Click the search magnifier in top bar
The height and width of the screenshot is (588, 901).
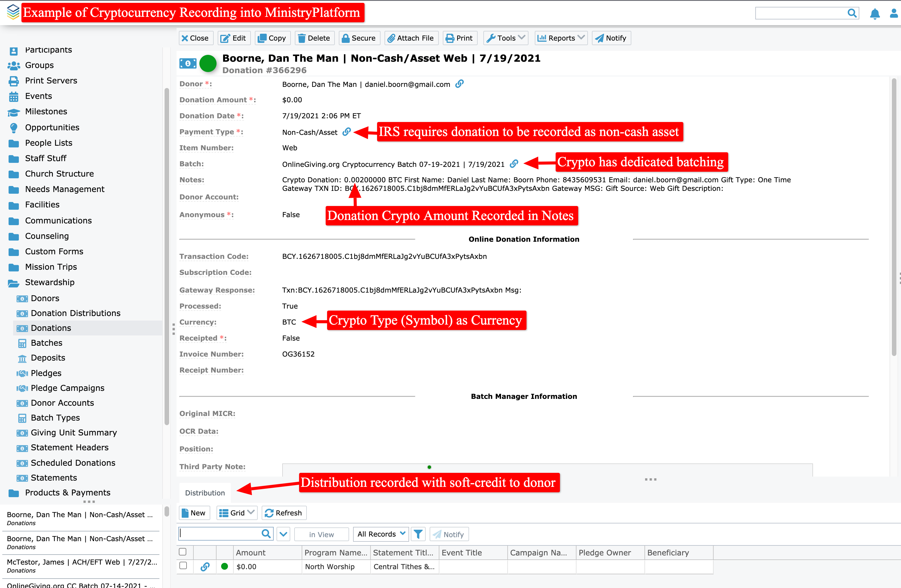852,13
